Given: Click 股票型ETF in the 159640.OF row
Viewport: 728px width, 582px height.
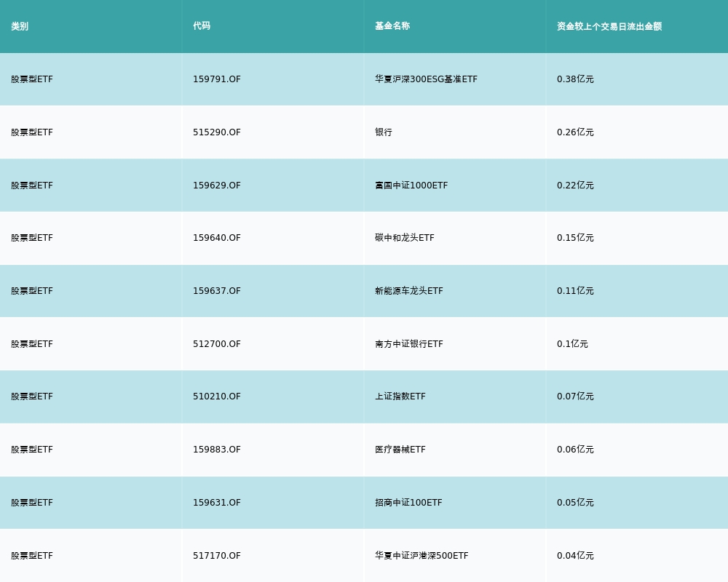Looking at the screenshot, I should [32, 238].
